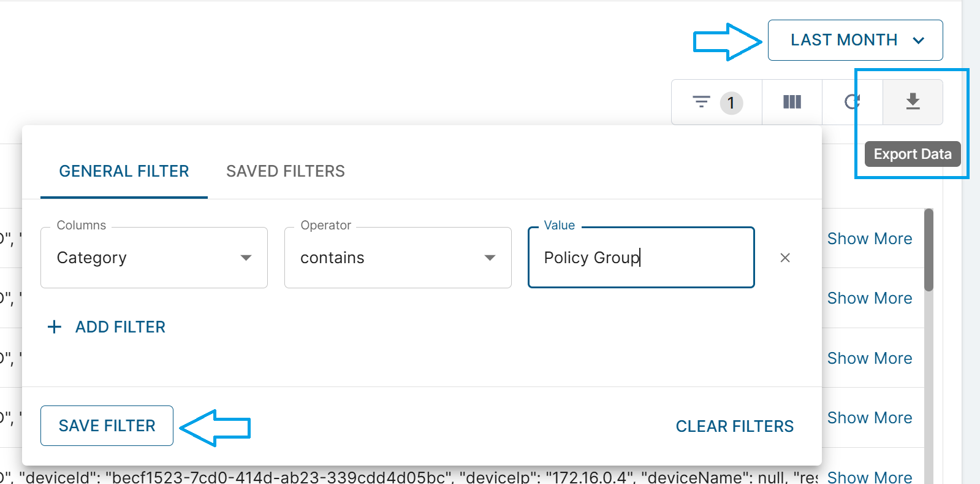
Task: Expand the Operator dropdown showing contains
Action: coord(398,258)
